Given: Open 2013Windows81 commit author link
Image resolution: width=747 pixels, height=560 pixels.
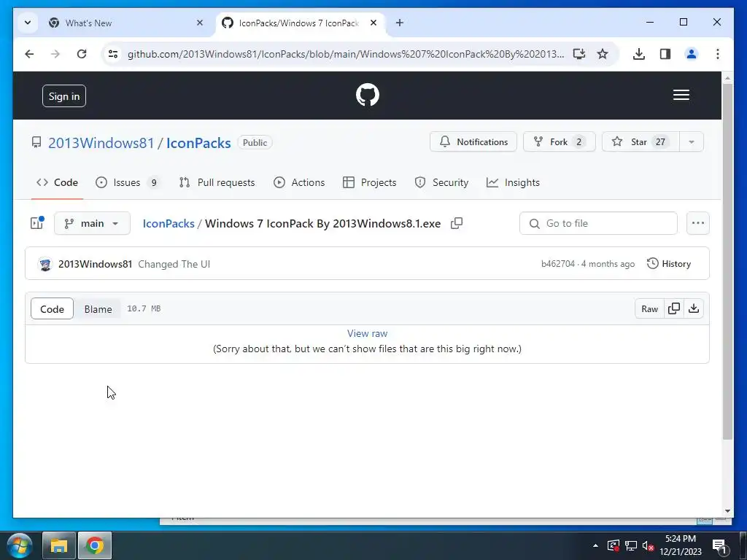Looking at the screenshot, I should pyautogui.click(x=96, y=264).
